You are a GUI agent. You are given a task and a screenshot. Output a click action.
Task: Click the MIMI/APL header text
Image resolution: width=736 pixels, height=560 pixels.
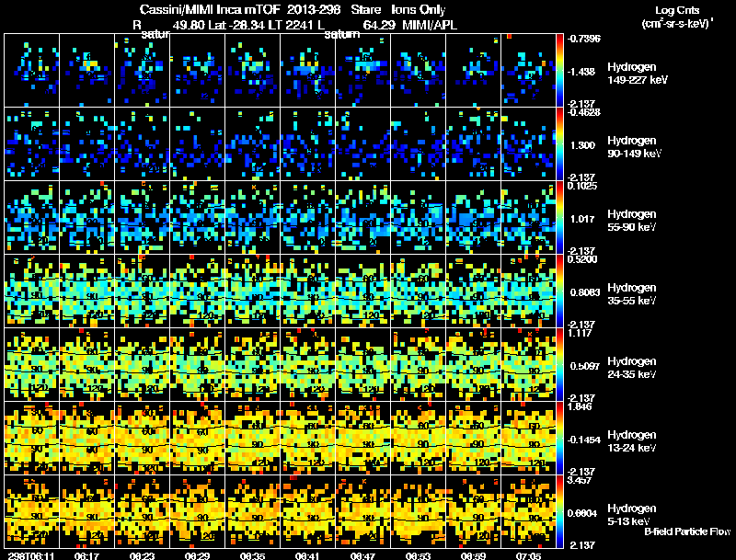click(x=430, y=25)
